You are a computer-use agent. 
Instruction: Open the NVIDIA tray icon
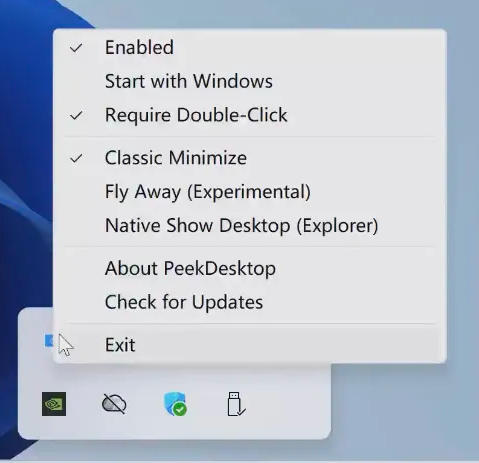coord(54,404)
